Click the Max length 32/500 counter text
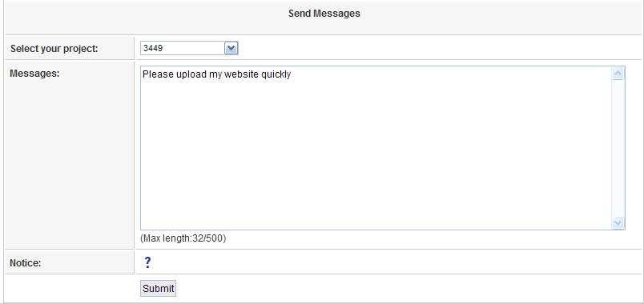This screenshot has height=304, width=644. click(183, 238)
